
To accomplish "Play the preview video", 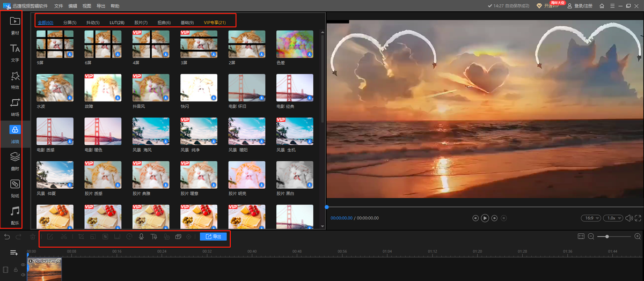I will coord(485,218).
